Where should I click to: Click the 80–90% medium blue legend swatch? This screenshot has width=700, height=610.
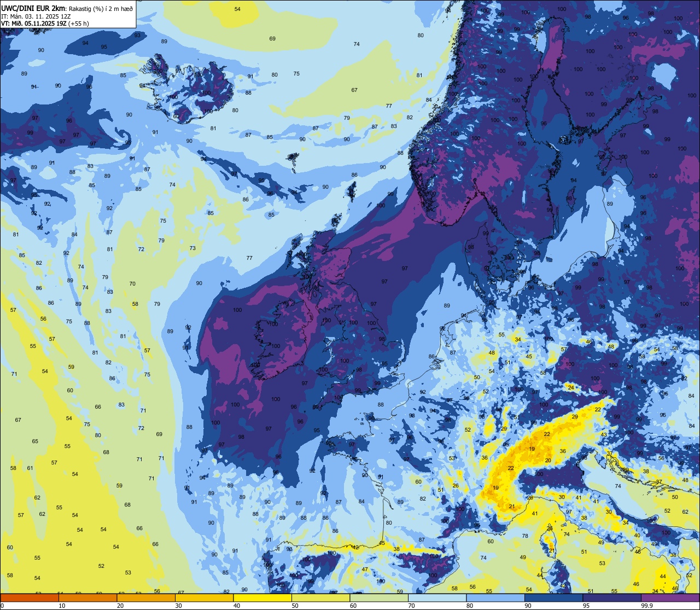495,598
